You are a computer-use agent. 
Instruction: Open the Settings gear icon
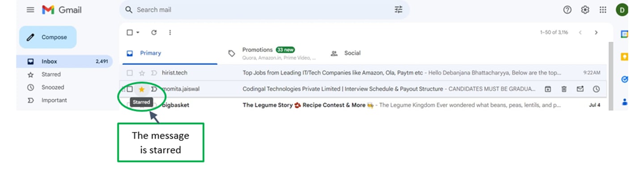585,10
